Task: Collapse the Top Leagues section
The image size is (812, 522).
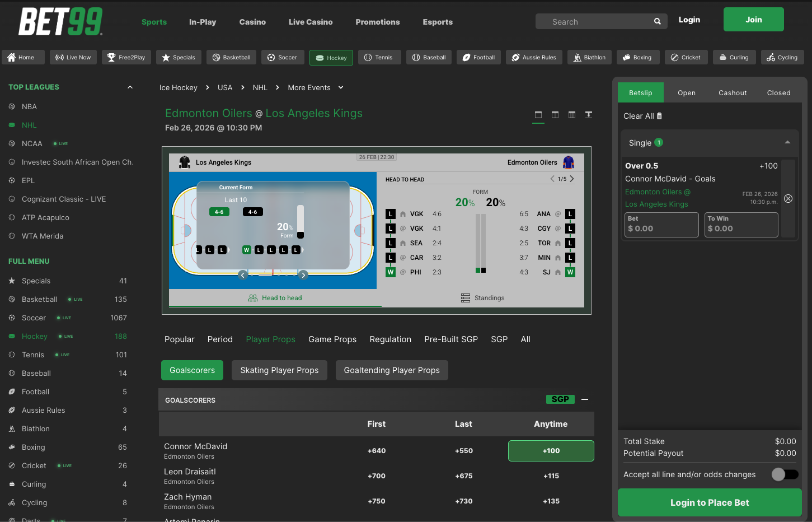Action: click(x=130, y=87)
